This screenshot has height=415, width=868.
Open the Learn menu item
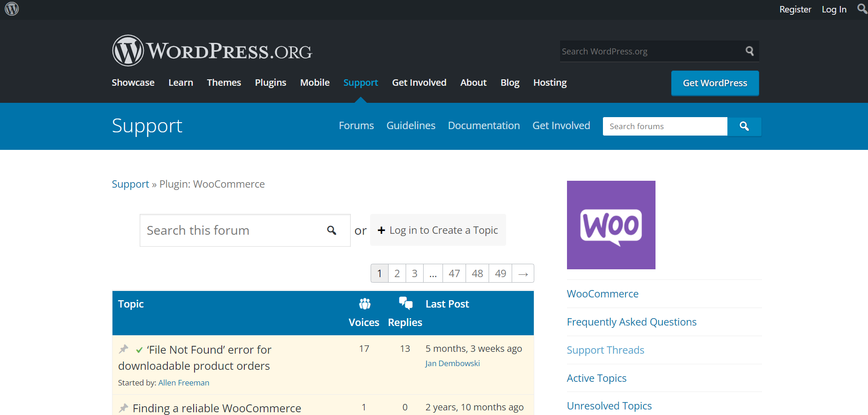click(x=181, y=83)
